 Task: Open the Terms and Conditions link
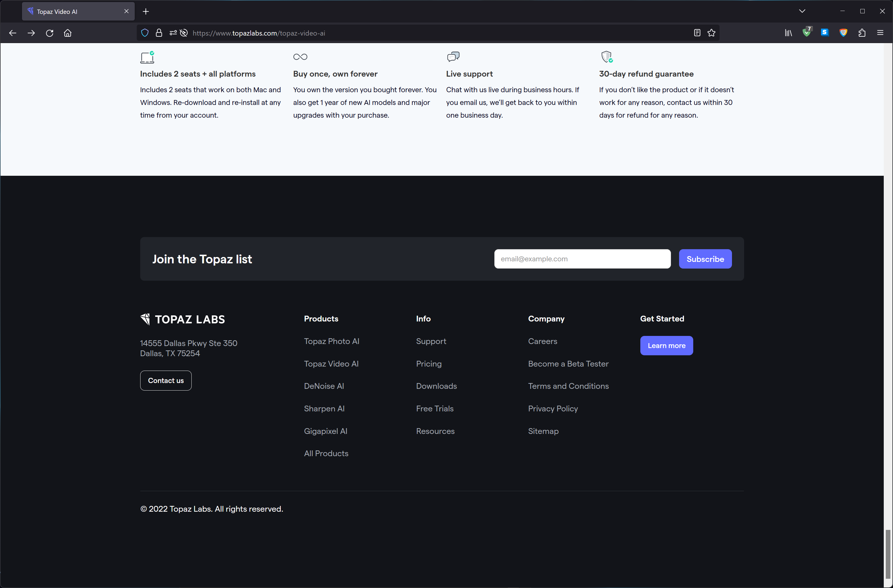pyautogui.click(x=568, y=386)
